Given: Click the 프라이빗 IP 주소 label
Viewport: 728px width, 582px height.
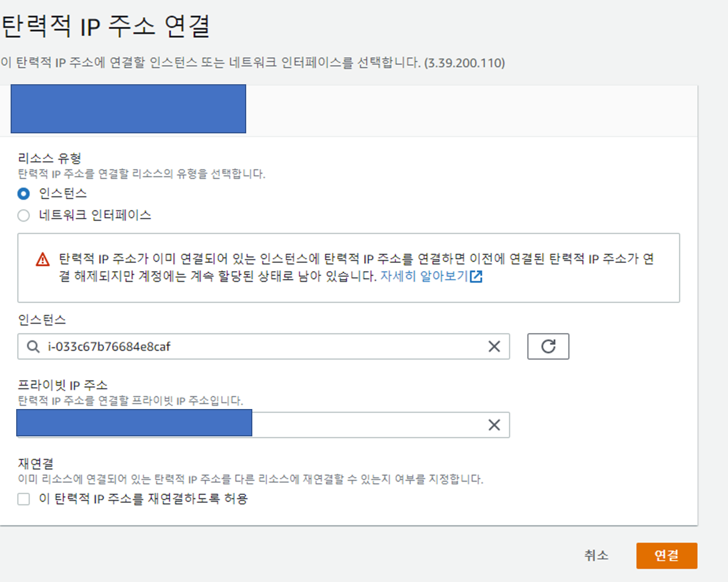Looking at the screenshot, I should (63, 385).
